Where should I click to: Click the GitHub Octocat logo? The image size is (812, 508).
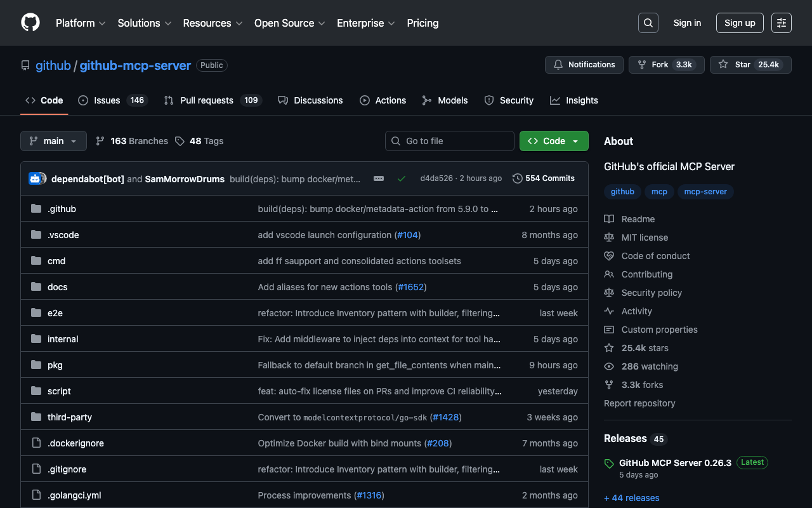tap(30, 23)
